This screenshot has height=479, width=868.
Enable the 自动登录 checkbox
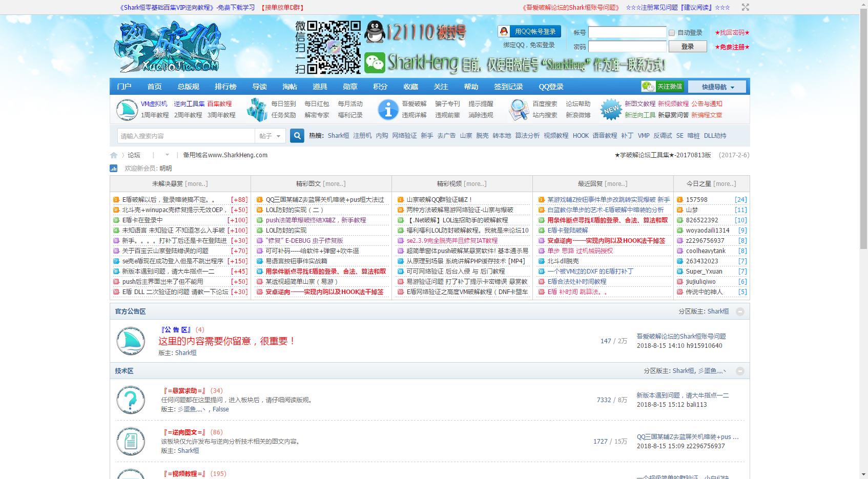tap(671, 33)
